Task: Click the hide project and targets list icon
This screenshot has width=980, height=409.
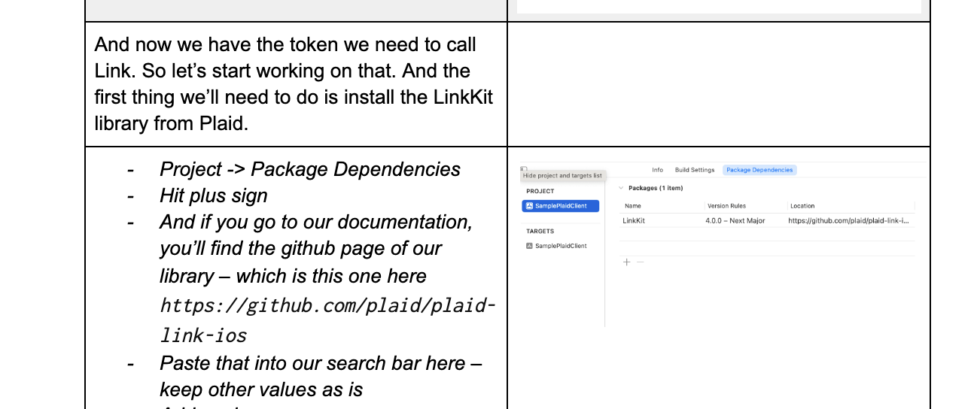Action: [523, 169]
